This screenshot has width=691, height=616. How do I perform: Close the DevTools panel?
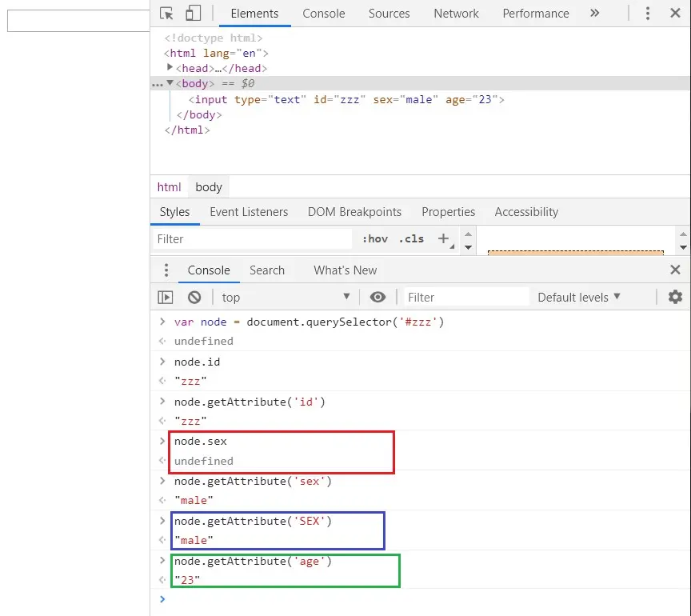coord(675,13)
